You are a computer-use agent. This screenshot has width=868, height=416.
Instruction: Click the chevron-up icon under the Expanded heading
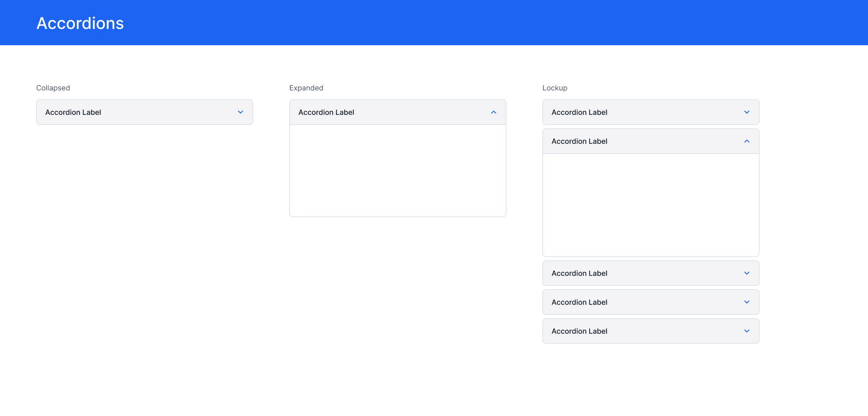click(494, 112)
